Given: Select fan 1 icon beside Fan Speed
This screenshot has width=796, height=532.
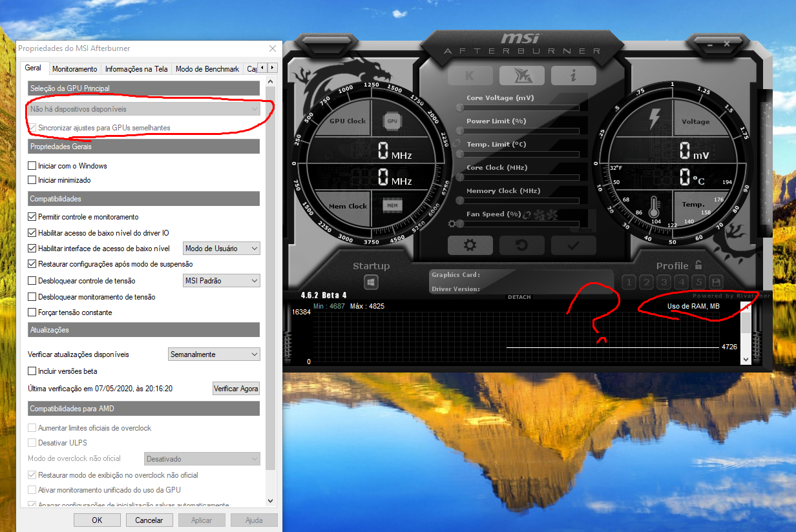Looking at the screenshot, I should pos(539,214).
